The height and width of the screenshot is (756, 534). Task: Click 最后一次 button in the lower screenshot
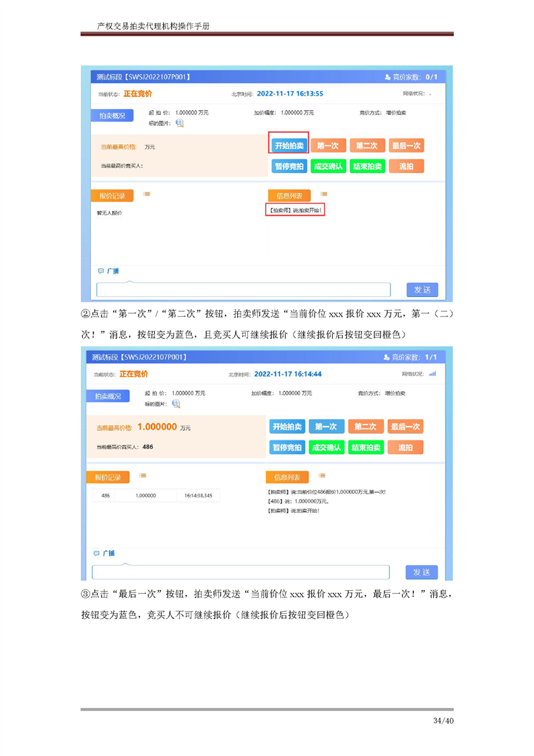click(406, 427)
